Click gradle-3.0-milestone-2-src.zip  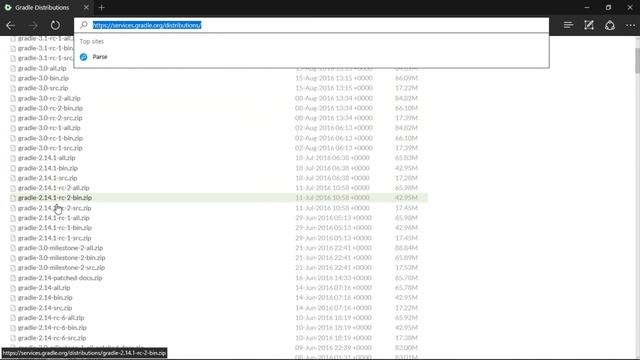(x=61, y=267)
